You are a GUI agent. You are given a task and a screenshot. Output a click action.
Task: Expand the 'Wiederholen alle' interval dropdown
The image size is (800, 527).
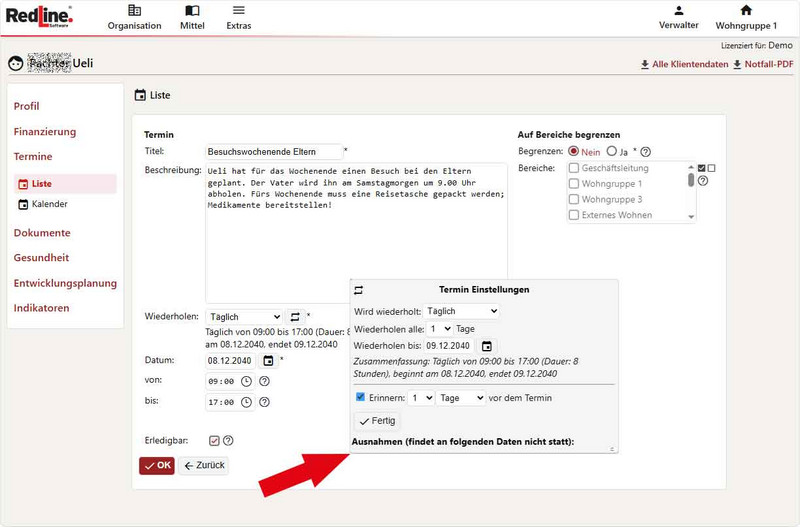440,329
